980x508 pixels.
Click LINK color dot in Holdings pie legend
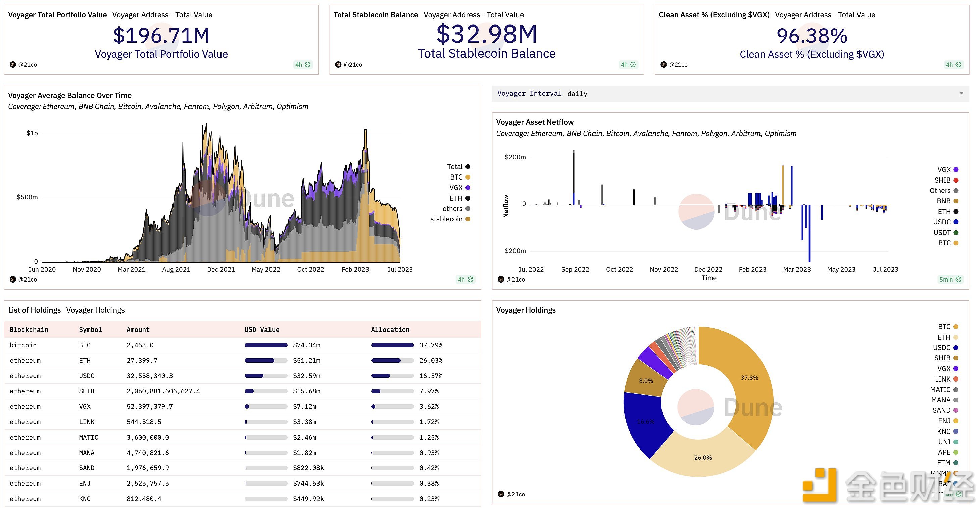955,379
